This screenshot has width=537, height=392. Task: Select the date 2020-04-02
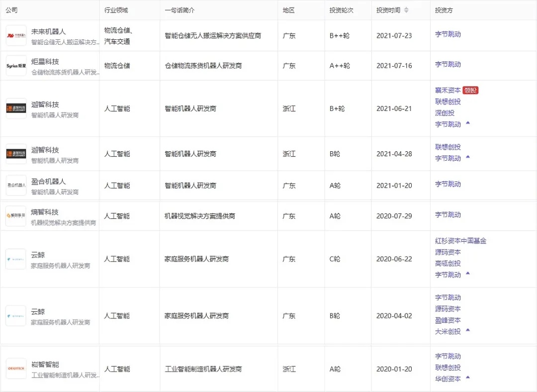[x=394, y=315]
